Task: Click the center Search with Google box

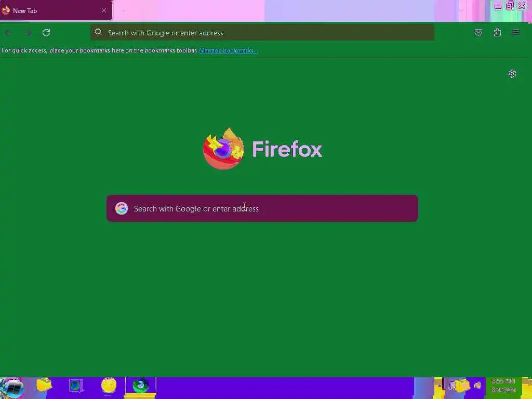Action: (x=262, y=208)
